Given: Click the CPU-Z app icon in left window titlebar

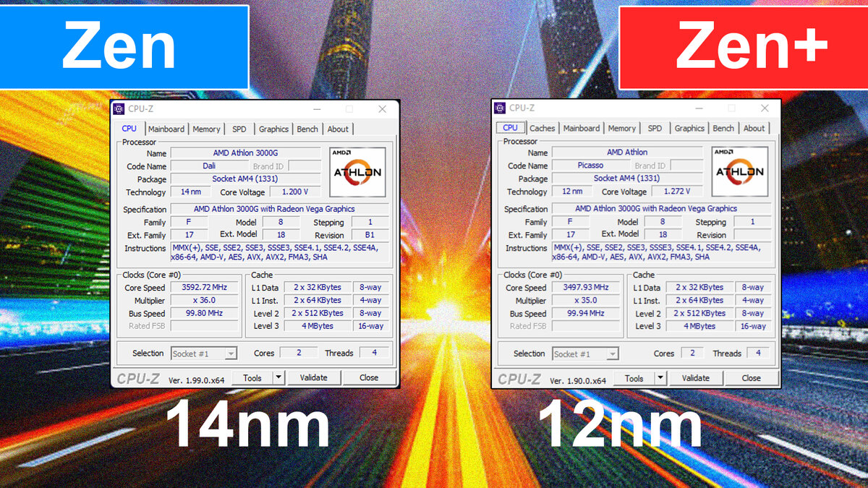Looking at the screenshot, I should (119, 109).
